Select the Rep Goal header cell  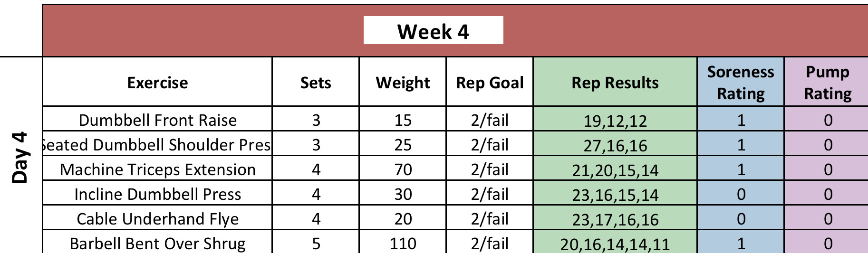pos(490,83)
